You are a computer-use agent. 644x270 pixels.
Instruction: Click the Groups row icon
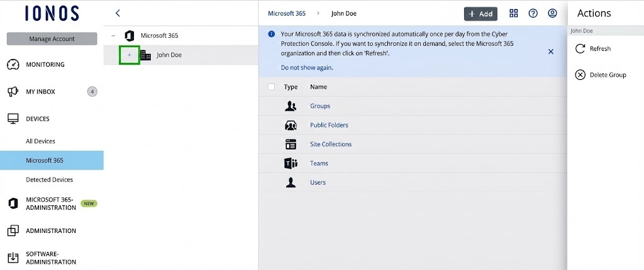291,106
